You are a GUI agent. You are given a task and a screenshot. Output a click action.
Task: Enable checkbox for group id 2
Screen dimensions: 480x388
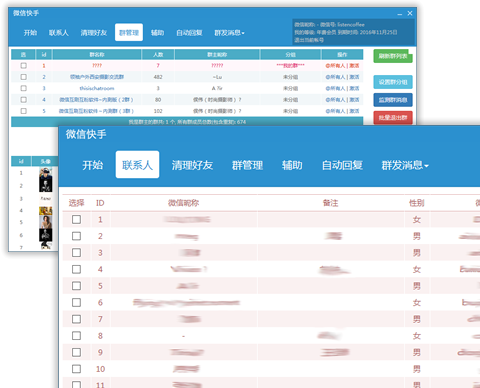coord(23,77)
